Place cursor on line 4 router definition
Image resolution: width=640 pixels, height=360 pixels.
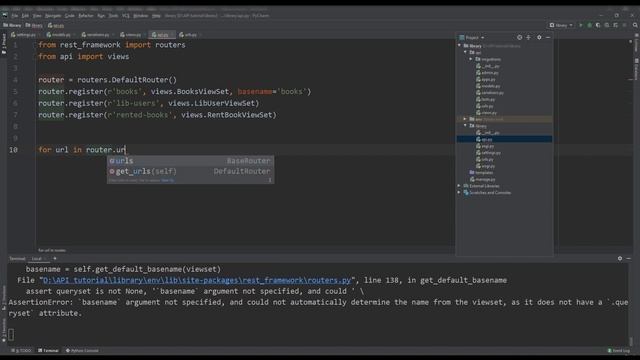107,80
